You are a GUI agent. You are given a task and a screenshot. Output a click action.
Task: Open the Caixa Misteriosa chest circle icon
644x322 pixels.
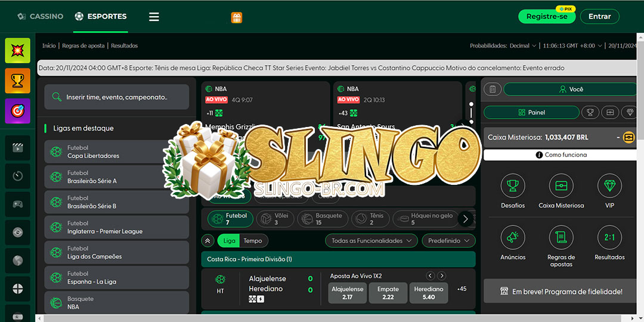[x=562, y=186]
